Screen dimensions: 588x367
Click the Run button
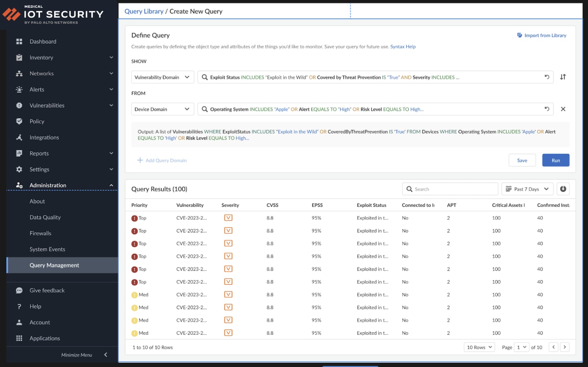(556, 160)
